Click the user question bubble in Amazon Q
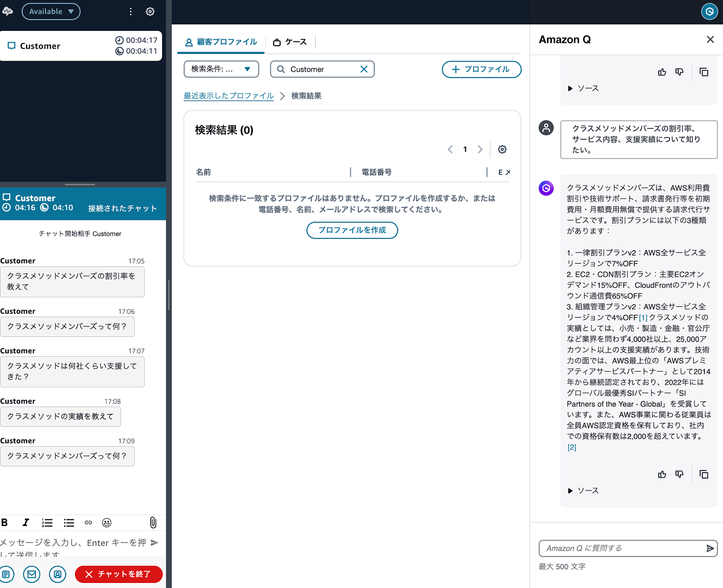723x588 pixels. click(639, 140)
